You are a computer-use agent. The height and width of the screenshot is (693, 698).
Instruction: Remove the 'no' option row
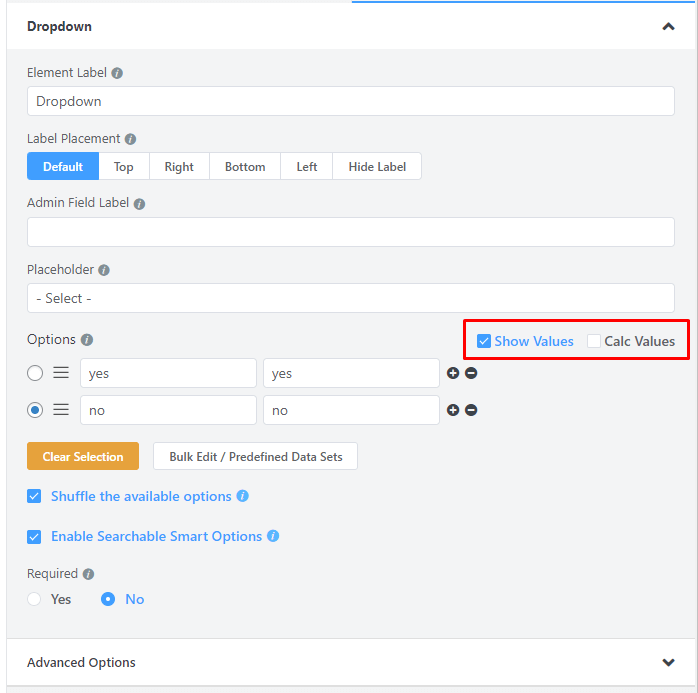click(471, 410)
